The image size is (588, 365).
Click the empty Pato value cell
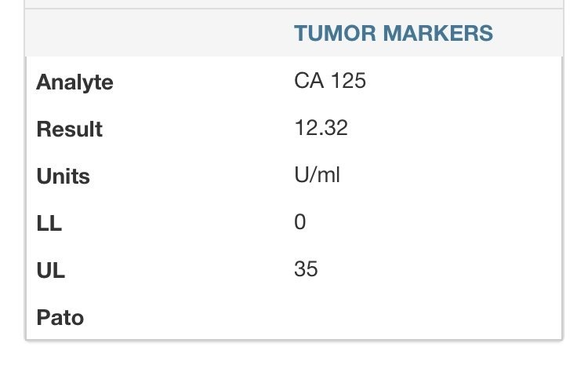click(423, 317)
